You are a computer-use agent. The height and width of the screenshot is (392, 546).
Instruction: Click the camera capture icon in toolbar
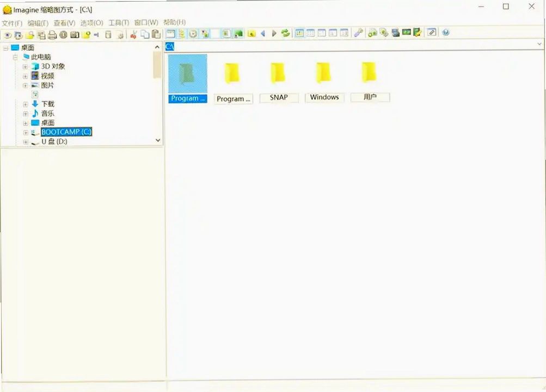pos(75,34)
